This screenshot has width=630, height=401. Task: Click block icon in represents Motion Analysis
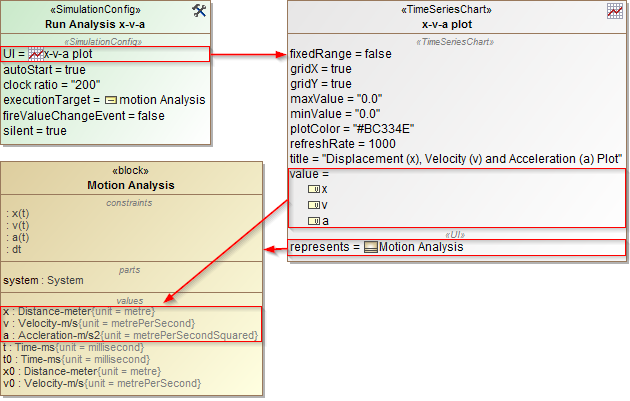(370, 247)
